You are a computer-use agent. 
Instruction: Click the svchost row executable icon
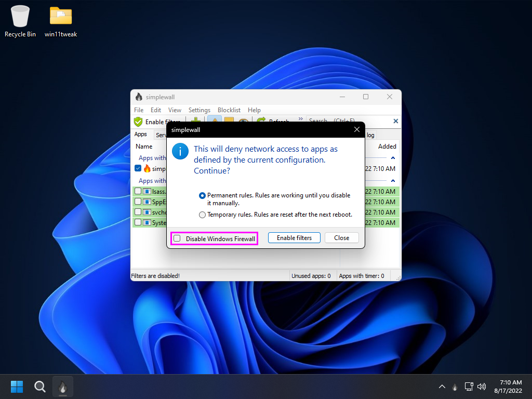[147, 212]
